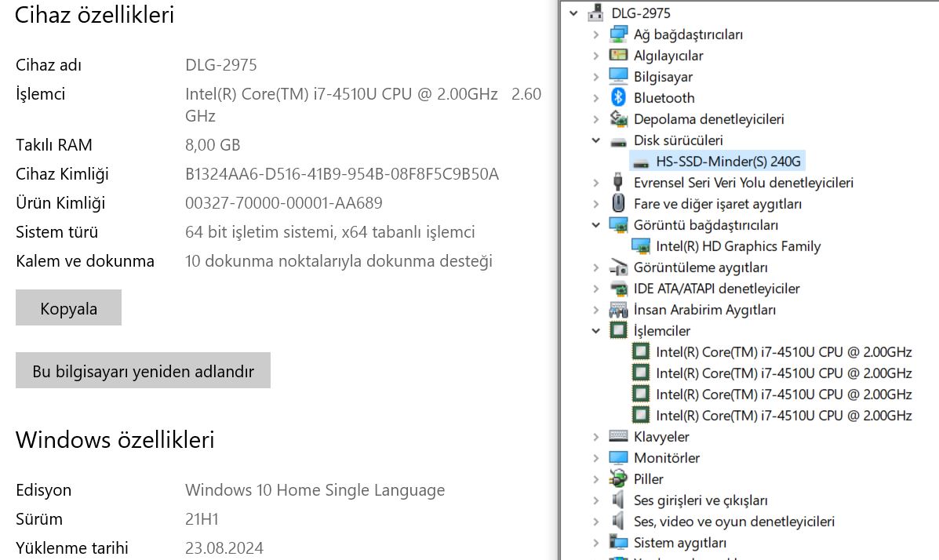Click the Algılayıcılar sensor icon
The height and width of the screenshot is (560, 939).
tap(618, 55)
